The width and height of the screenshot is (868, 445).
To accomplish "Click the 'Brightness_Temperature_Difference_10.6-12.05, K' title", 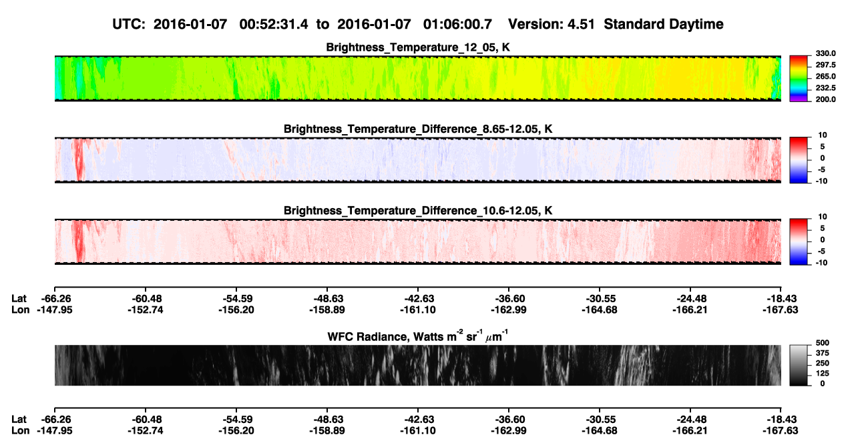I will (418, 210).
